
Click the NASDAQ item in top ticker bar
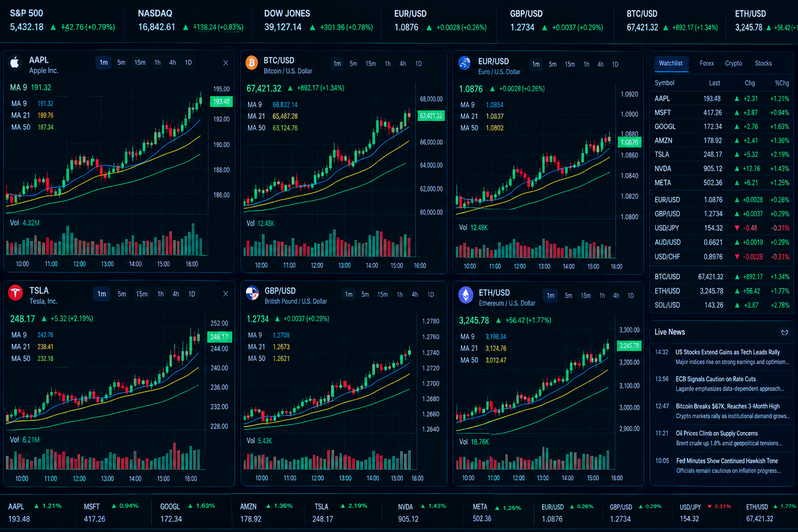(190, 21)
